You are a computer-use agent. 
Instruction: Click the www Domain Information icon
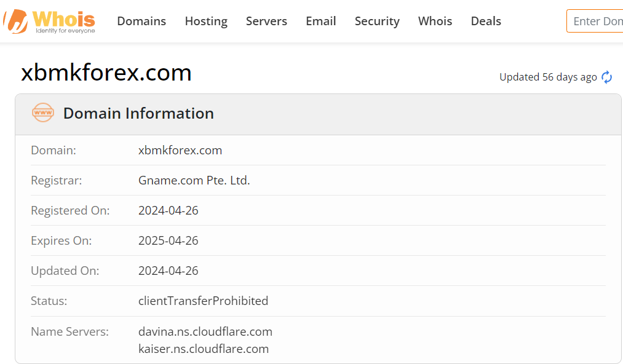(x=43, y=113)
